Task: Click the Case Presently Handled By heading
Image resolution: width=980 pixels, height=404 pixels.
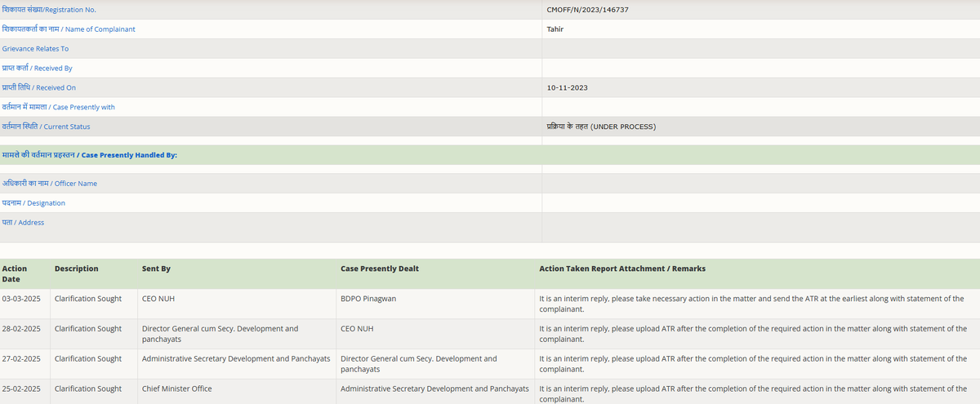Action: pos(90,154)
